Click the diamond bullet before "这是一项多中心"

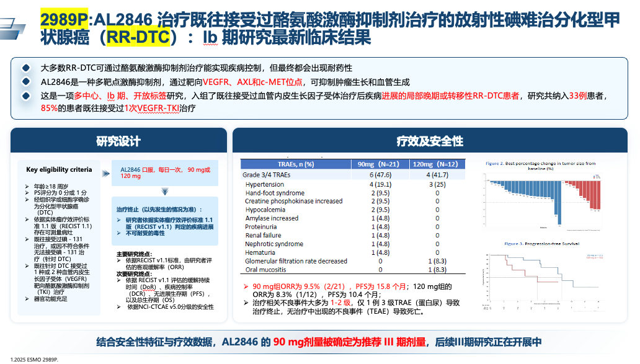click(x=25, y=95)
